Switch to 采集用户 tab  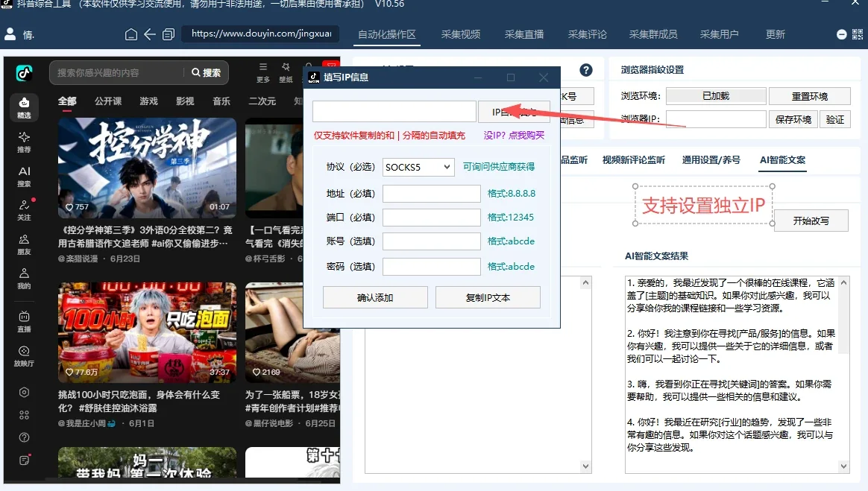(x=719, y=34)
